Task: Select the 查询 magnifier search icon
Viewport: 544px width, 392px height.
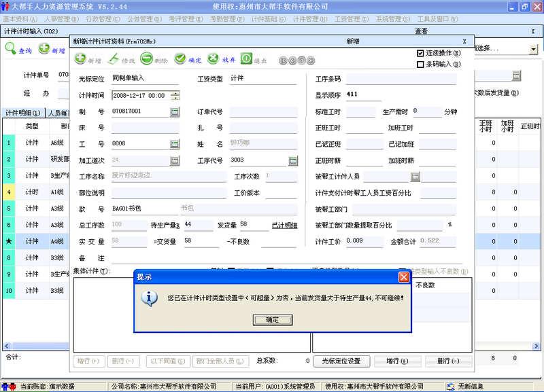Action: [x=11, y=47]
